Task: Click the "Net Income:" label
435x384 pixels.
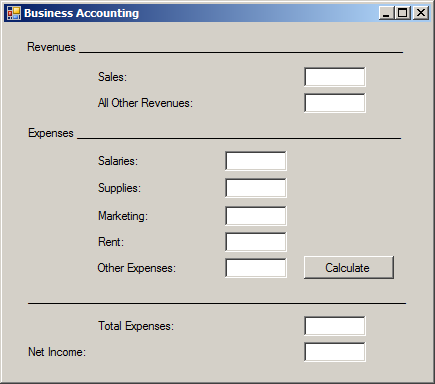Action: 57,352
